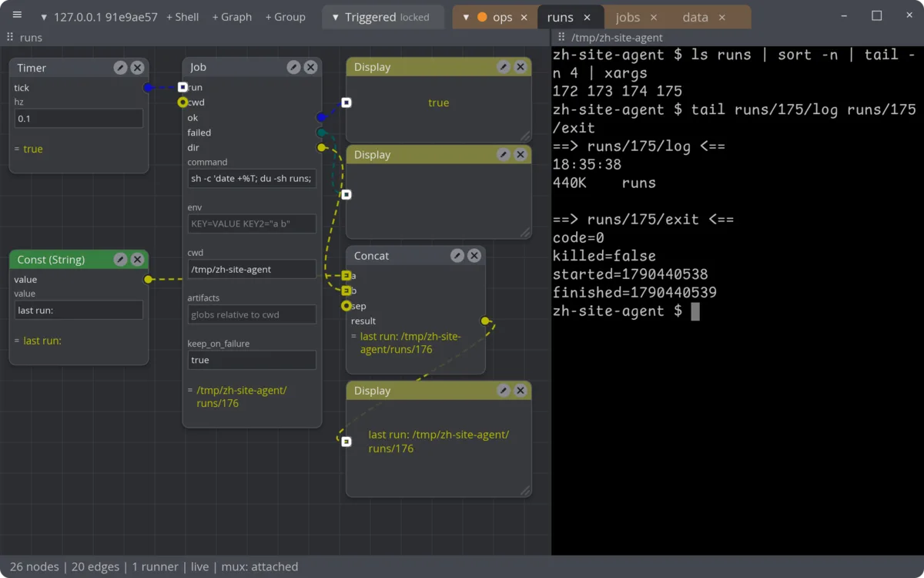Edit the Timer node with pencil icon
The image size is (924, 578).
[120, 68]
